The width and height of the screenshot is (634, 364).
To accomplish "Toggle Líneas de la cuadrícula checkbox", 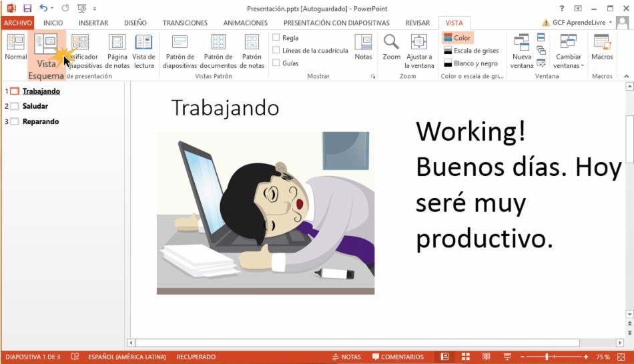I will click(x=276, y=51).
